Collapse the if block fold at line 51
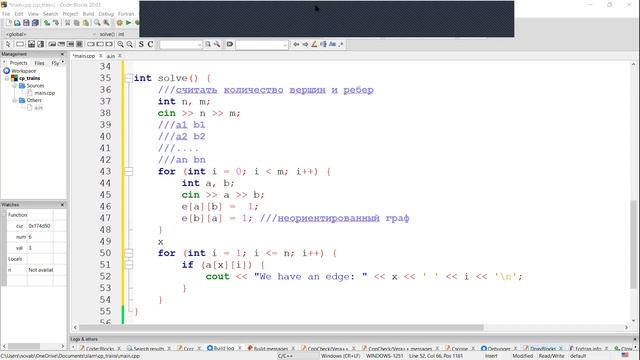 pos(129,264)
